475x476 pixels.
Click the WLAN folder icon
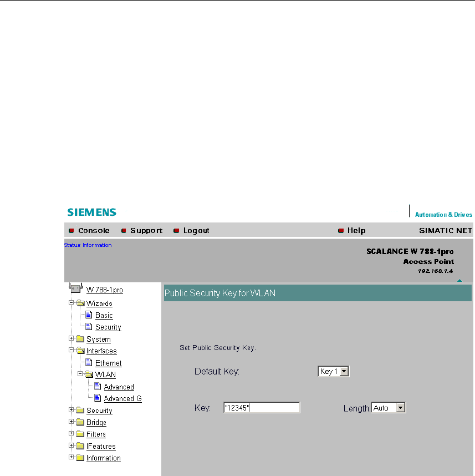(x=89, y=374)
